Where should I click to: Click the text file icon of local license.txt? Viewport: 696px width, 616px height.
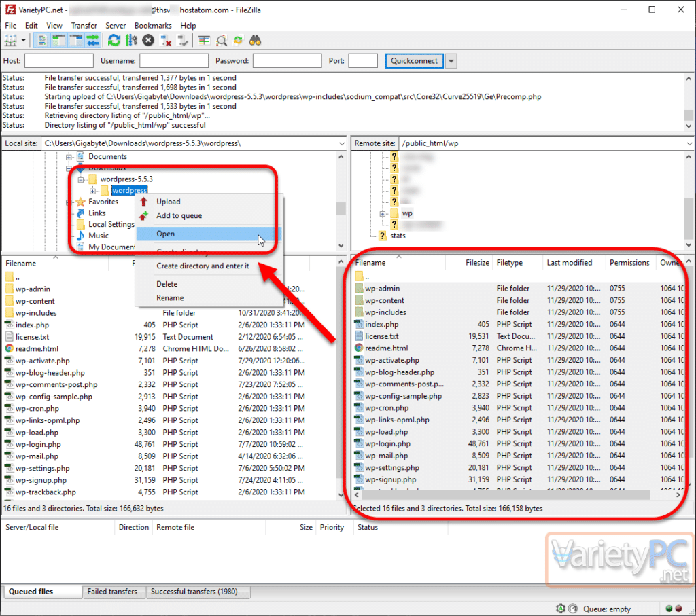click(x=9, y=337)
